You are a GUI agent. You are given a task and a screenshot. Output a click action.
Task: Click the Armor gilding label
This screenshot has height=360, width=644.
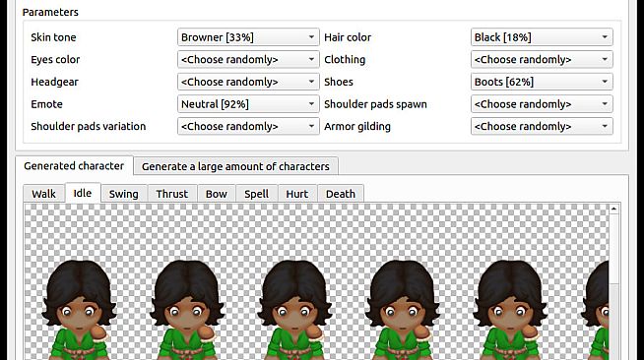357,126
